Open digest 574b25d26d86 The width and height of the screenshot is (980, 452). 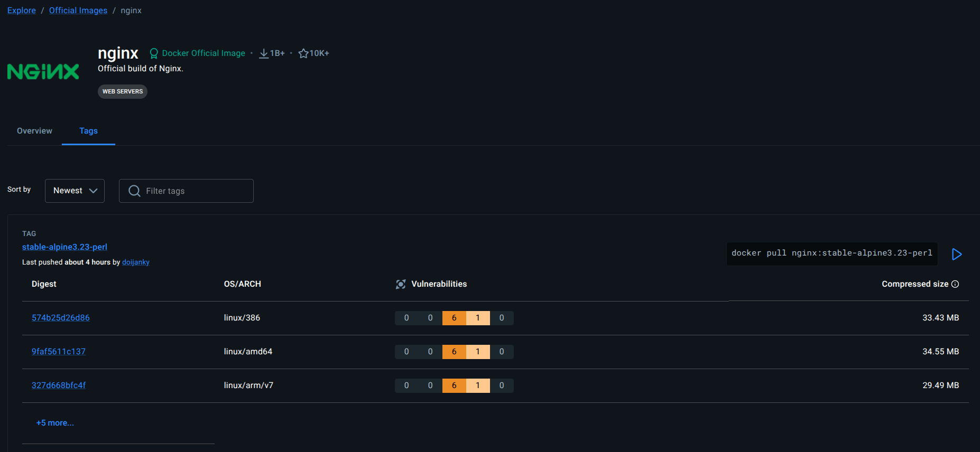(x=61, y=318)
